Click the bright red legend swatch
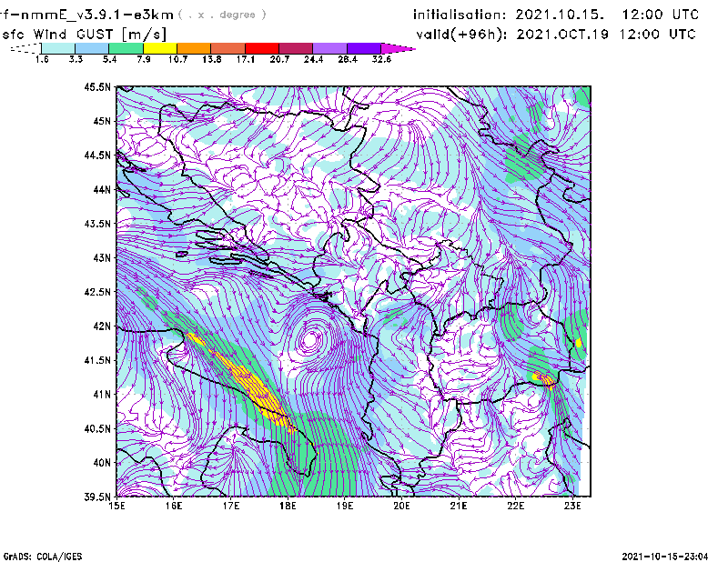The height and width of the screenshot is (562, 728). click(x=262, y=48)
